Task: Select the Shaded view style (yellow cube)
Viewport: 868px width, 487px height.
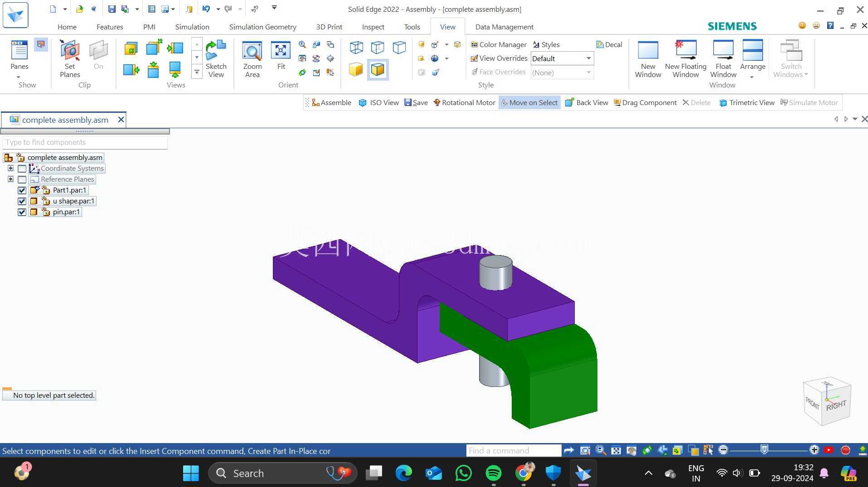Action: [356, 69]
